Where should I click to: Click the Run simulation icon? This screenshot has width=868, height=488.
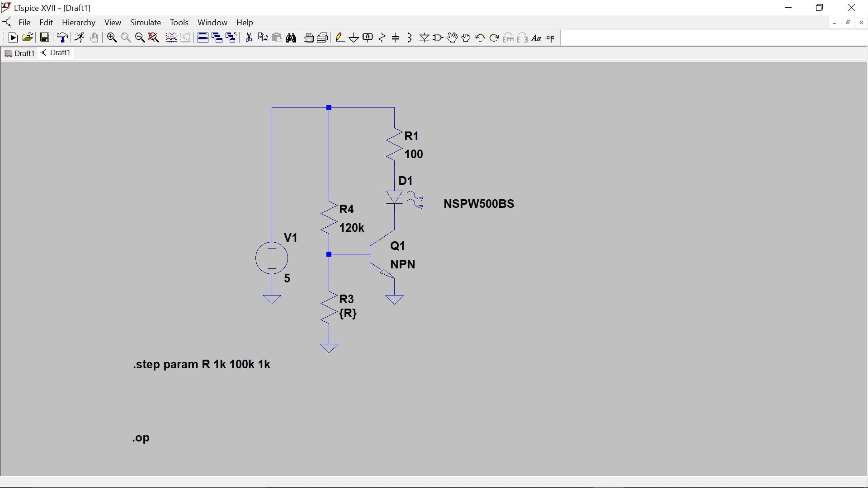pyautogui.click(x=13, y=38)
